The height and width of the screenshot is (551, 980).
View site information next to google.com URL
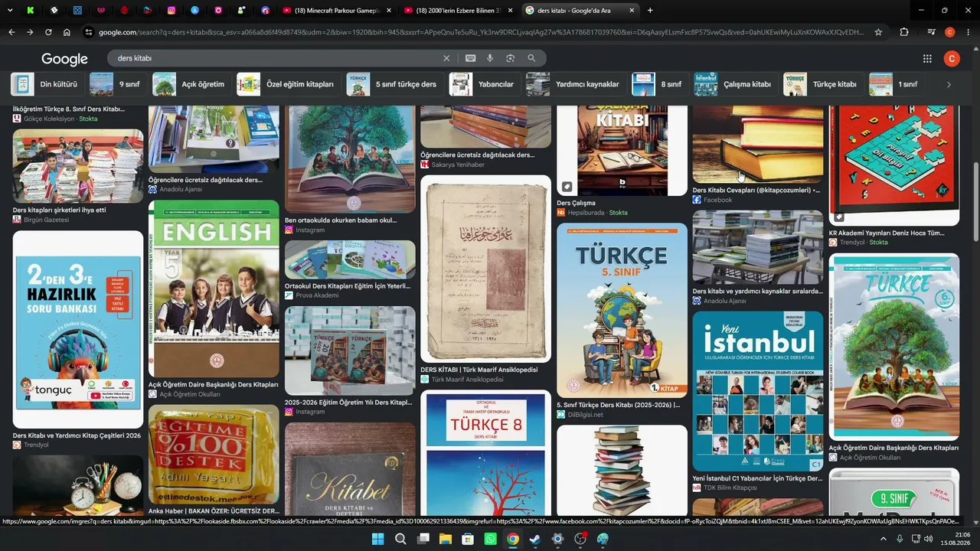(89, 32)
